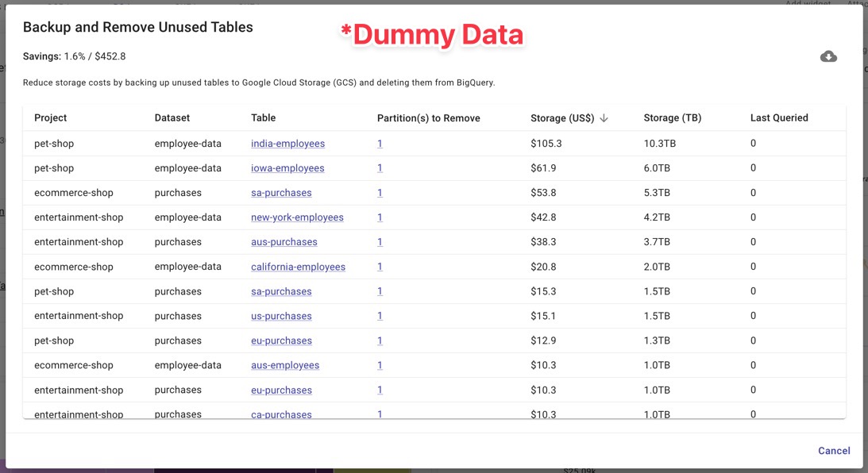Viewport: 868px width, 473px height.
Task: Open the new-york-employees table link
Action: click(297, 217)
